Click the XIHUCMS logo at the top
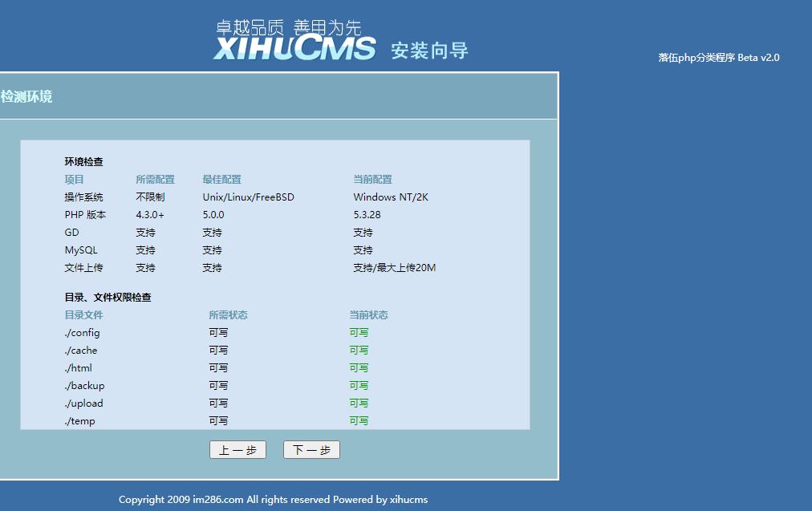This screenshot has width=812, height=511. tap(294, 49)
